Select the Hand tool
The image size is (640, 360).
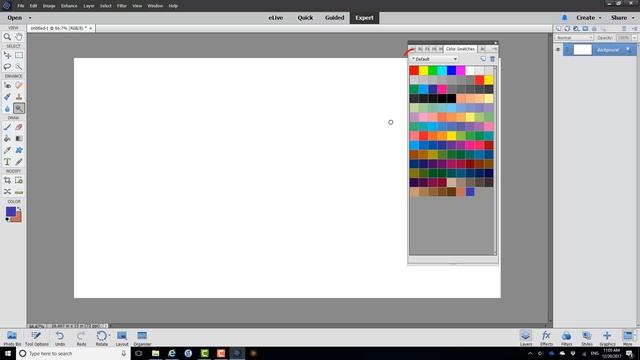19,37
